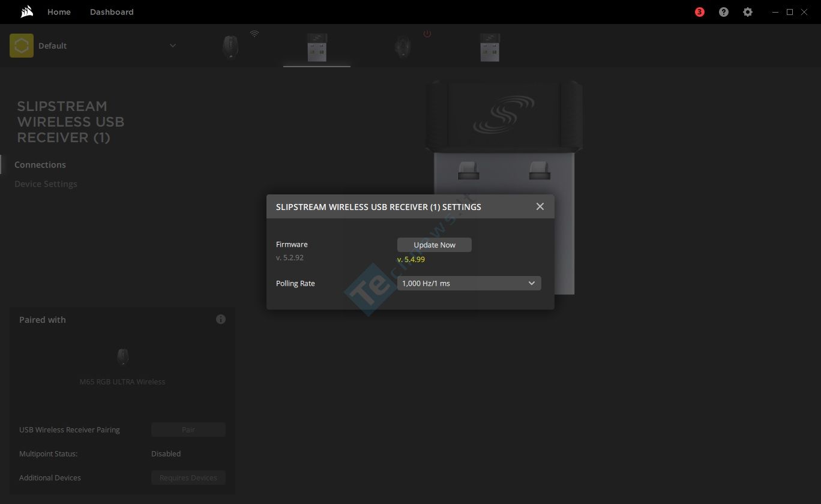Open the Device Settings section
The height and width of the screenshot is (504, 821).
[x=46, y=184]
